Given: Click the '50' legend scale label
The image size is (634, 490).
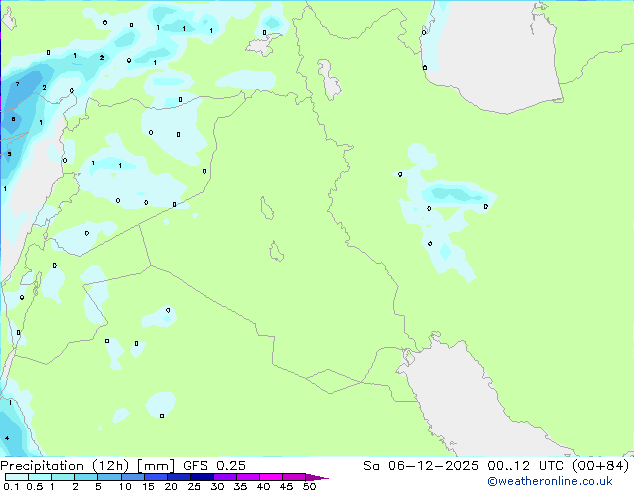Looking at the screenshot, I should coord(309,486).
